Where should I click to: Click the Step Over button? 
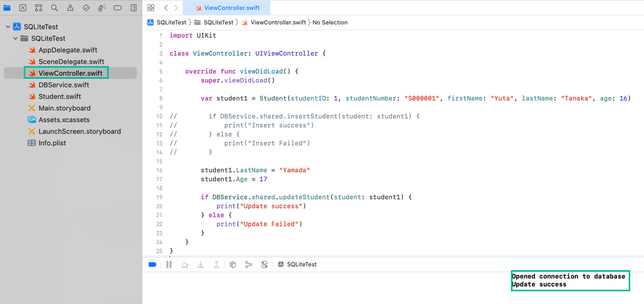click(185, 264)
